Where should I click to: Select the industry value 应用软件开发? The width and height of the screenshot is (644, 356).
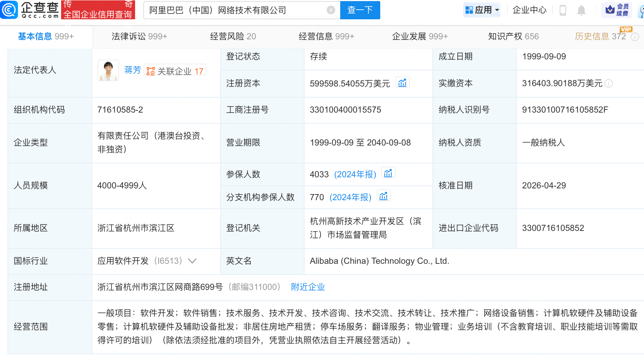pos(123,261)
